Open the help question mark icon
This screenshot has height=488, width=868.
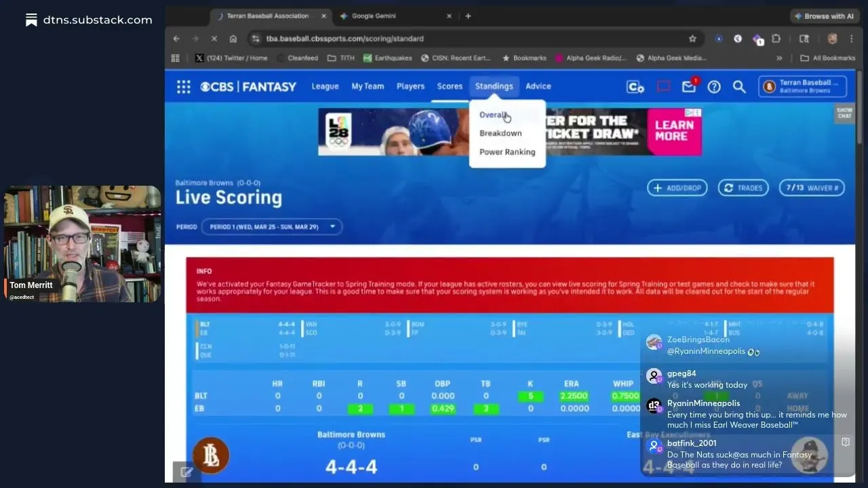(714, 87)
